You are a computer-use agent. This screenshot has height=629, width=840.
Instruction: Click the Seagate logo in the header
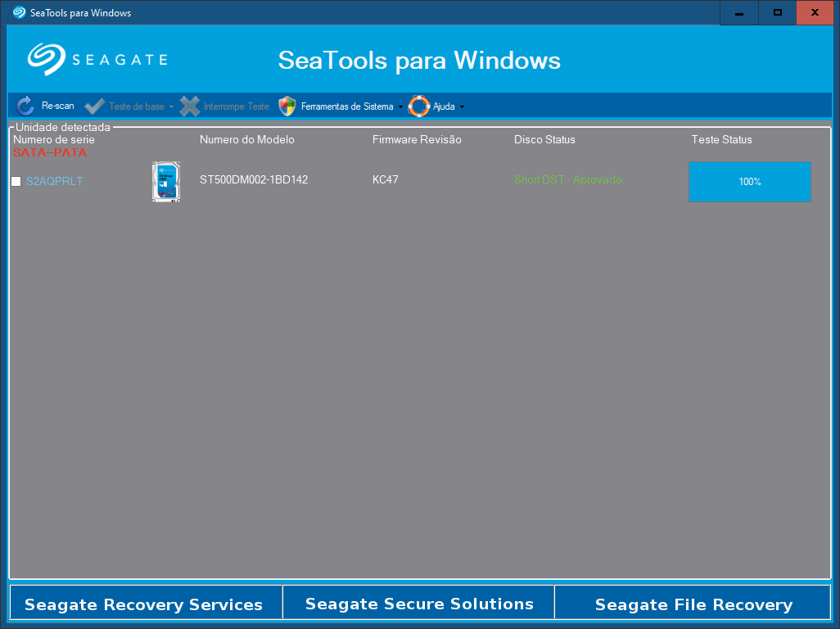click(x=97, y=60)
